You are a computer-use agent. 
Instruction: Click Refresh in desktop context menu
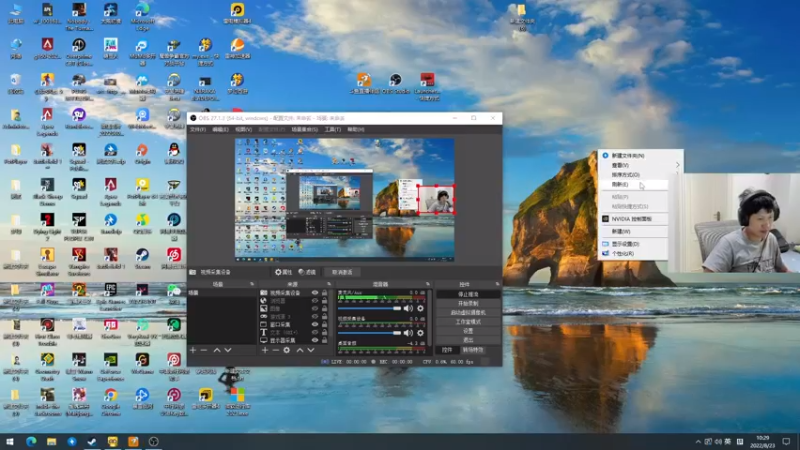pos(633,184)
